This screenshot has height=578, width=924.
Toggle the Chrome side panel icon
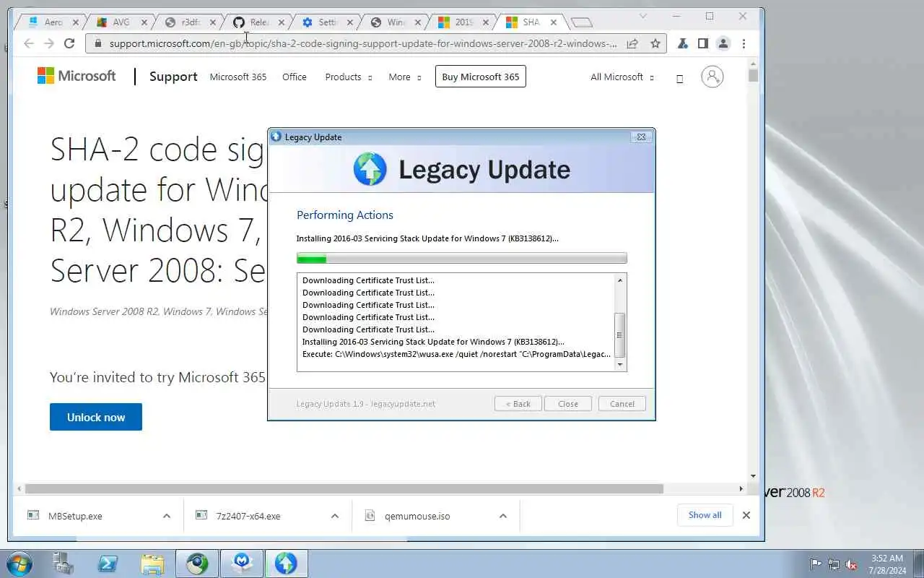click(702, 43)
